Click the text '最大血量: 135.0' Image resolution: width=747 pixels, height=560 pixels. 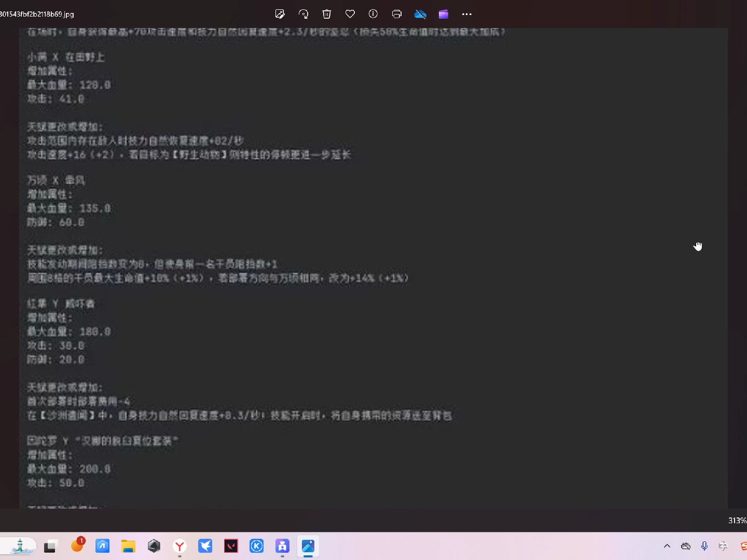pos(69,208)
